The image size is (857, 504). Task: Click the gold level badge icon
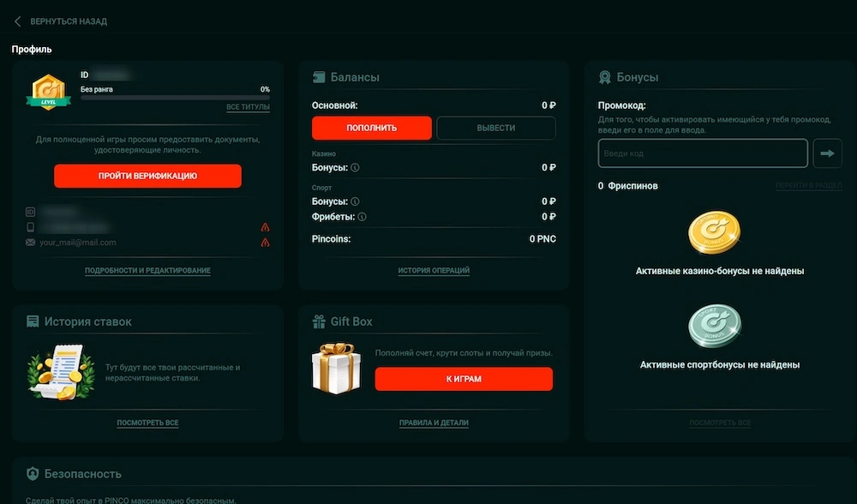click(x=49, y=90)
